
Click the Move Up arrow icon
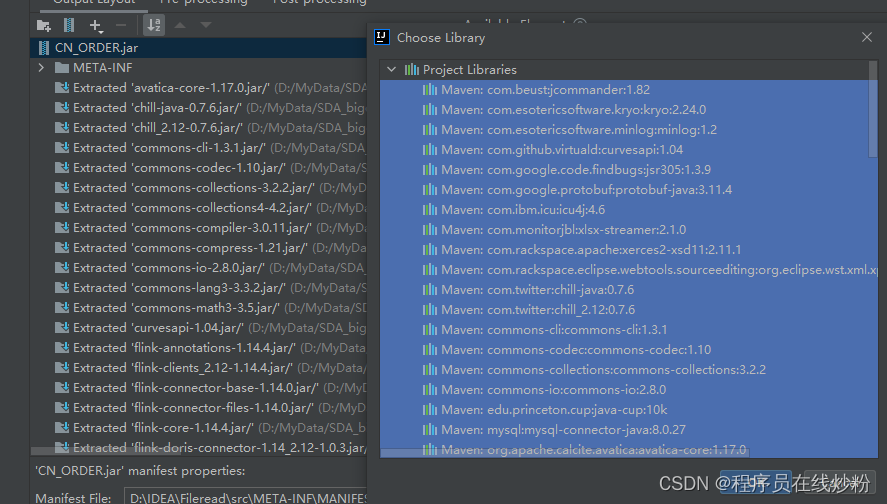[x=180, y=25]
